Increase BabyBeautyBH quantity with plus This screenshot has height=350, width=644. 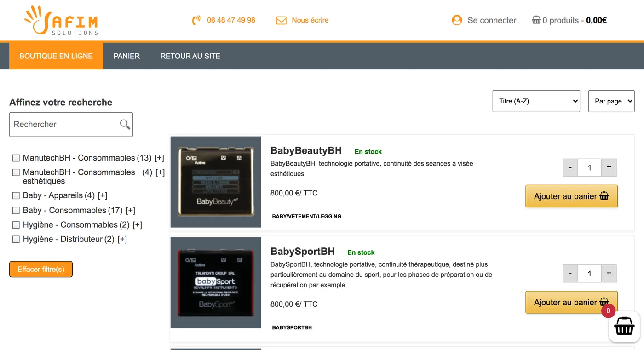[609, 167]
